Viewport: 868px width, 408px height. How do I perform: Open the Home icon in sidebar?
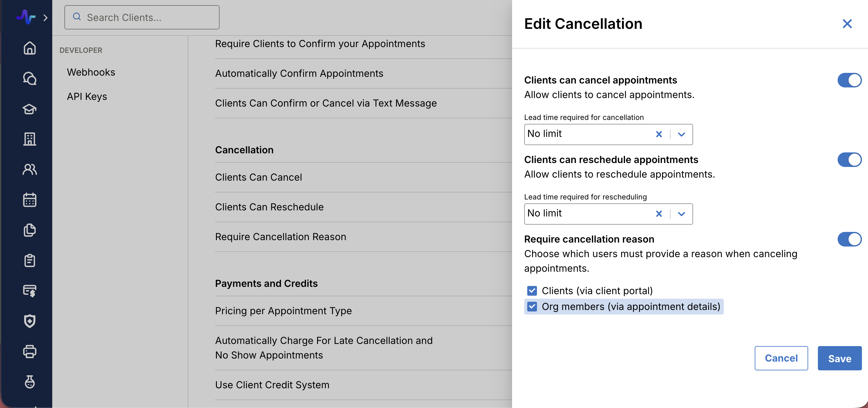(x=30, y=48)
